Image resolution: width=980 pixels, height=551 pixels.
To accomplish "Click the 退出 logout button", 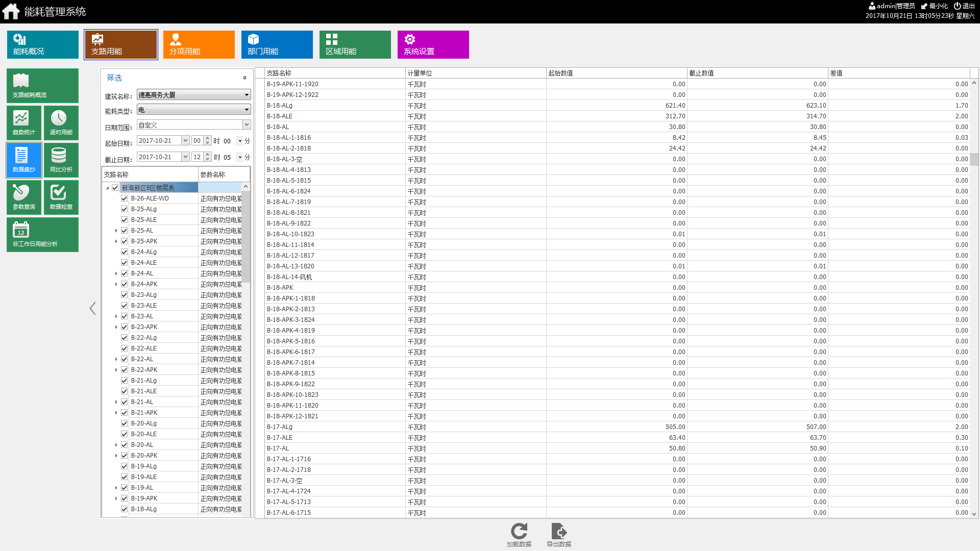I will click(964, 6).
